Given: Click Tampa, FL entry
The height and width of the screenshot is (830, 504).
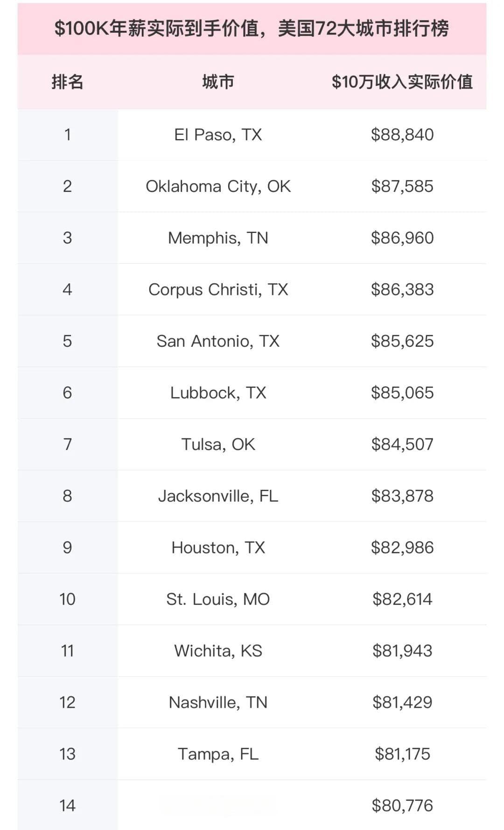Looking at the screenshot, I should (218, 754).
